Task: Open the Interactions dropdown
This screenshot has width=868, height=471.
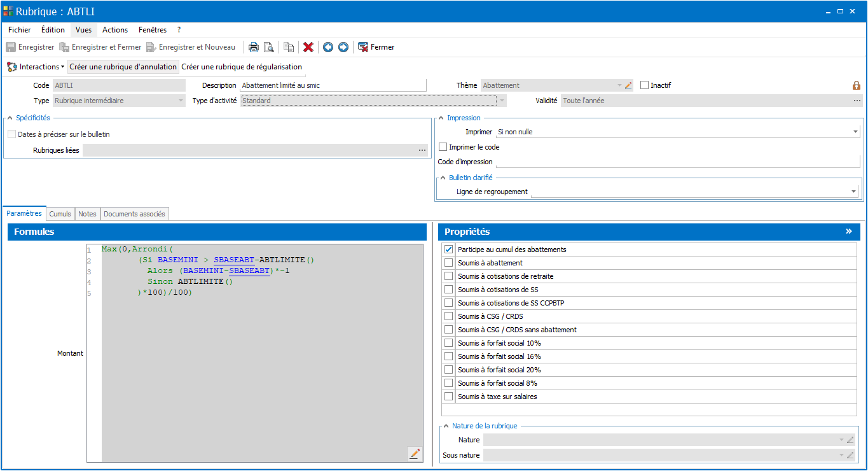Action: pos(36,67)
